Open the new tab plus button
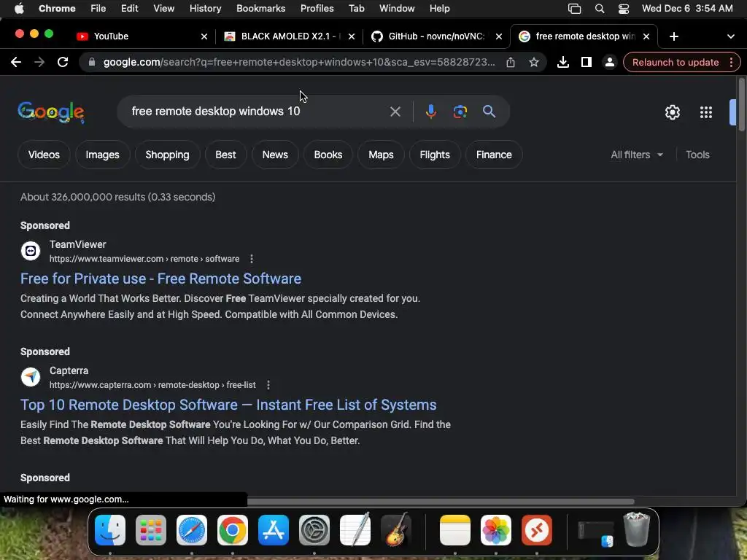The width and height of the screenshot is (747, 560). (x=673, y=36)
